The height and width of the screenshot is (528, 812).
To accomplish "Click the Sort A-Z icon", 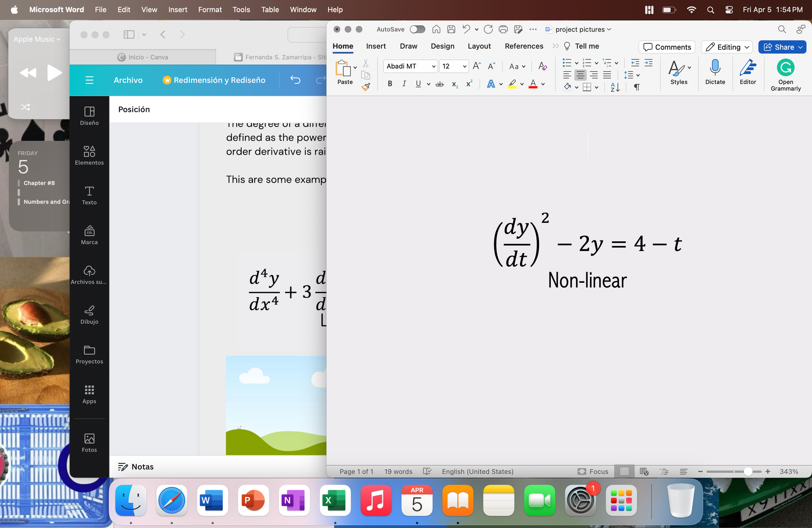I will pos(615,87).
